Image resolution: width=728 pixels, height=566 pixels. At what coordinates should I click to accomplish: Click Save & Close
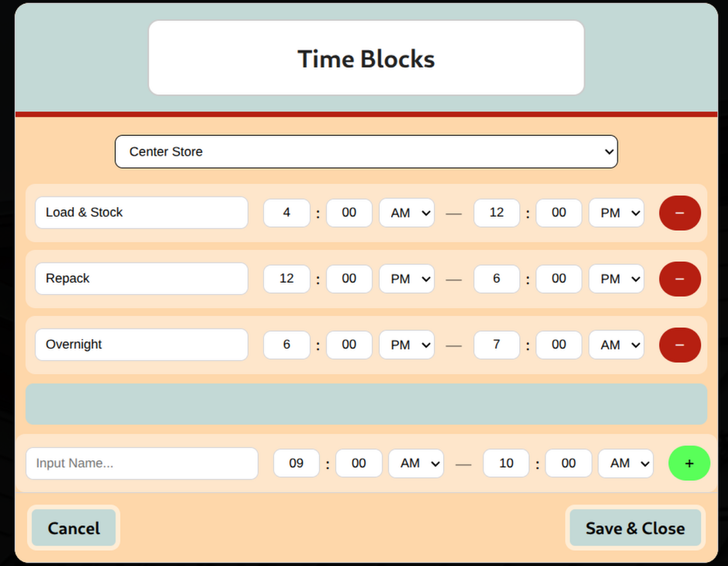pos(635,528)
